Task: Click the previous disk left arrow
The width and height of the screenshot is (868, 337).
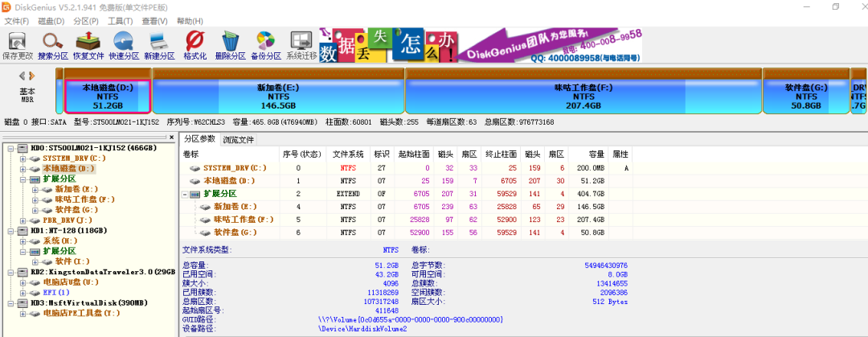Action: (23, 76)
